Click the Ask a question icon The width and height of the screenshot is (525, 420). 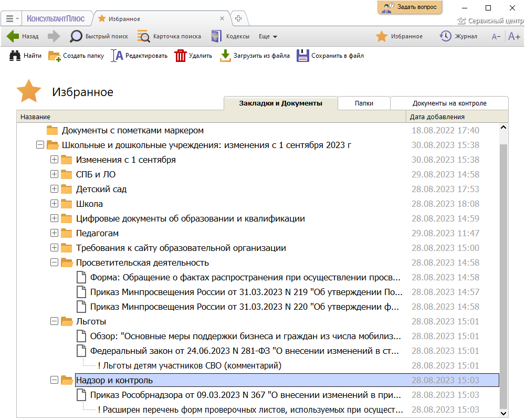pyautogui.click(x=388, y=7)
